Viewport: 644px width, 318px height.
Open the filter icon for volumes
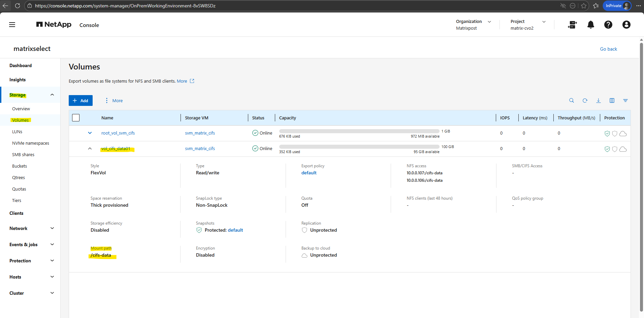[625, 100]
